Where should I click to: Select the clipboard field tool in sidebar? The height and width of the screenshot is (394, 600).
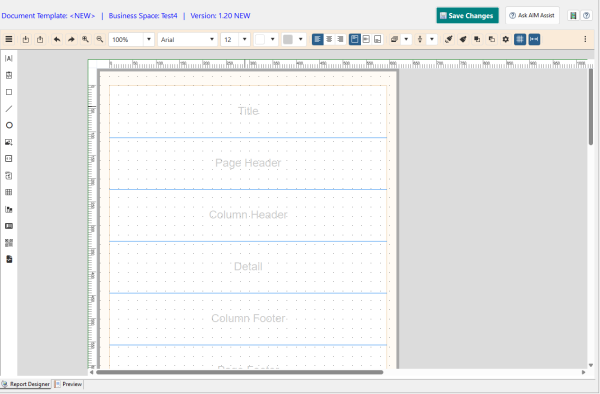9,75
